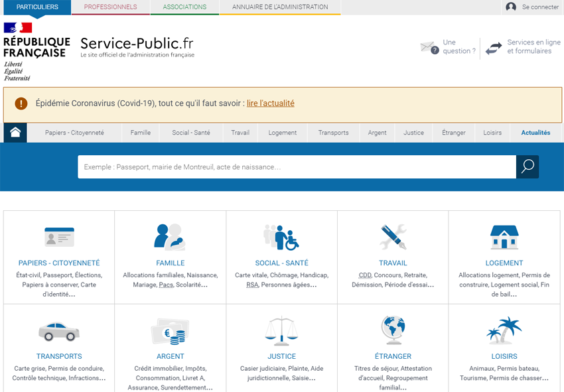Switch to the Professionnels tab
Screen dimensions: 564x392
110,7
